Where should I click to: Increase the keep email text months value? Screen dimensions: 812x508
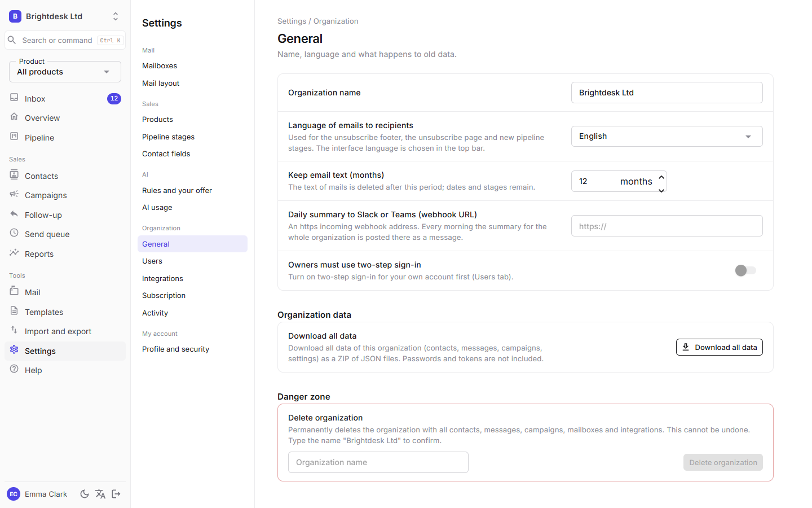(661, 177)
